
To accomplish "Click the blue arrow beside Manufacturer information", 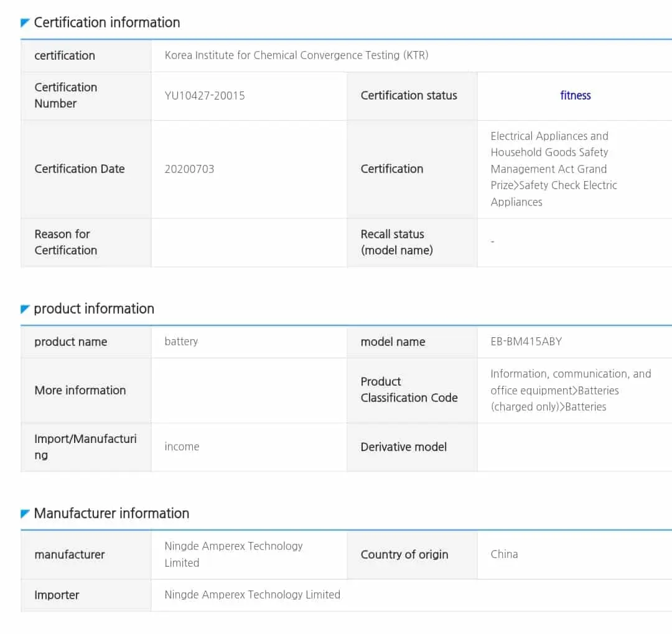I will pyautogui.click(x=25, y=514).
